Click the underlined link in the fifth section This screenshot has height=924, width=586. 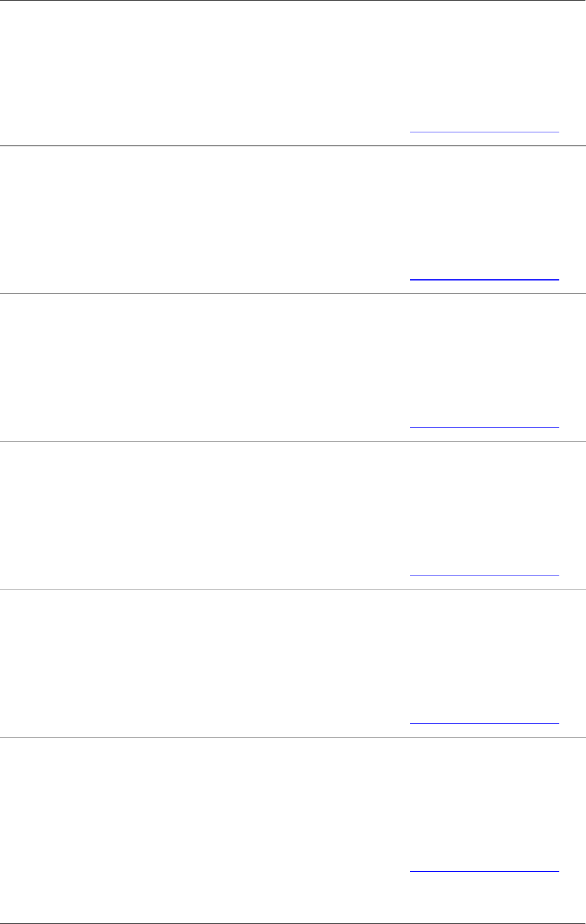[484, 723]
